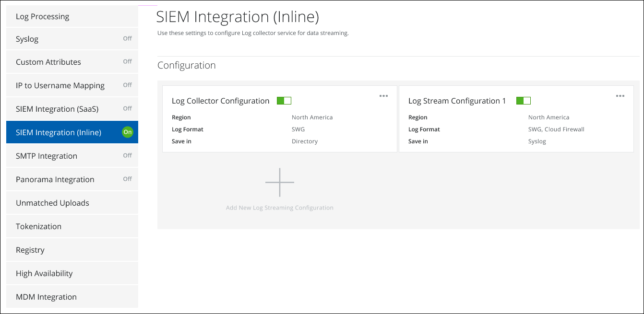Open IP to Username Mapping
Screen dimensions: 644x314
click(60, 85)
